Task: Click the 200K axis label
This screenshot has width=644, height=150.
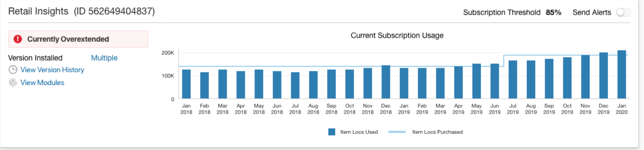Action: [168, 53]
